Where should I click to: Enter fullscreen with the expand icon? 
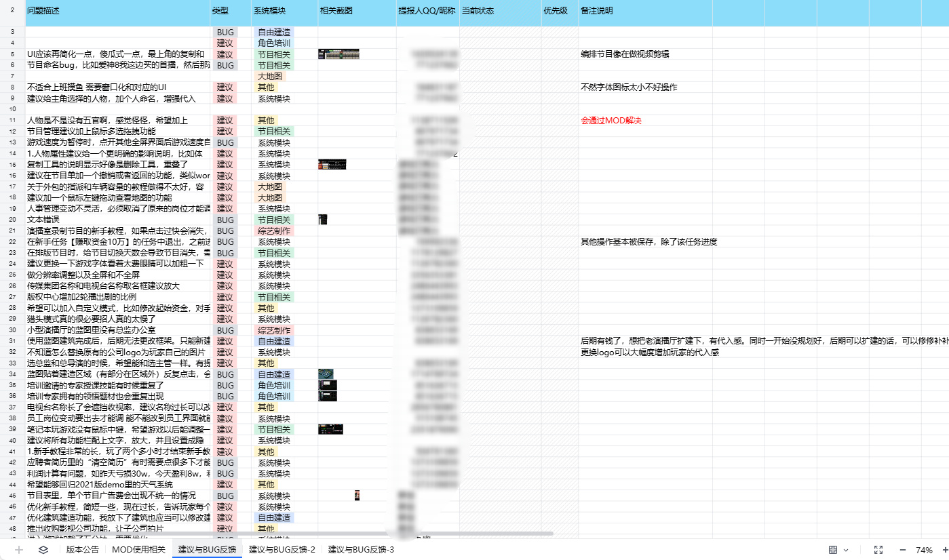878,550
